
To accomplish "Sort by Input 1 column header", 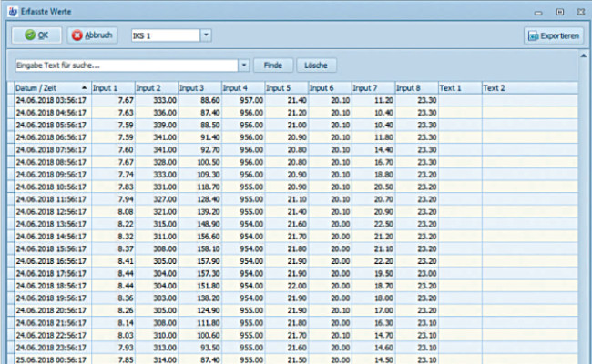I will 113,88.
